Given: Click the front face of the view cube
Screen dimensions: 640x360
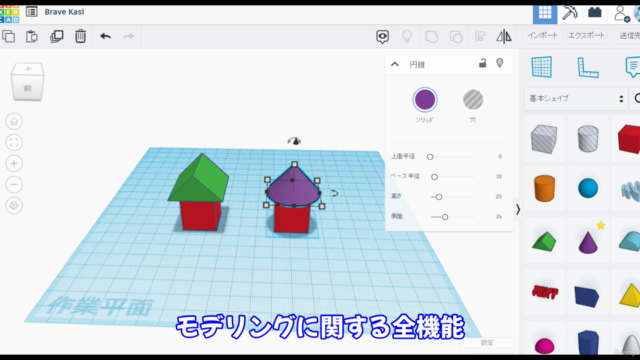Looking at the screenshot, I should [x=27, y=88].
